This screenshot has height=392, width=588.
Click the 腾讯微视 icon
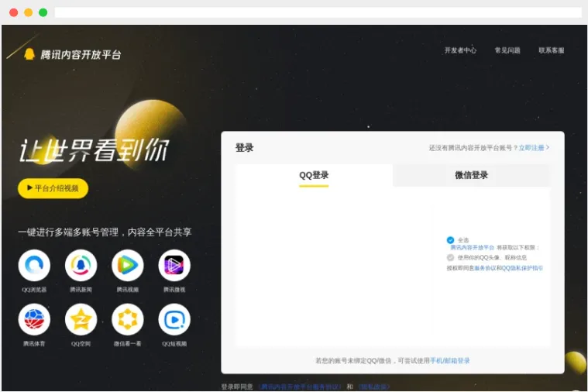[174, 265]
